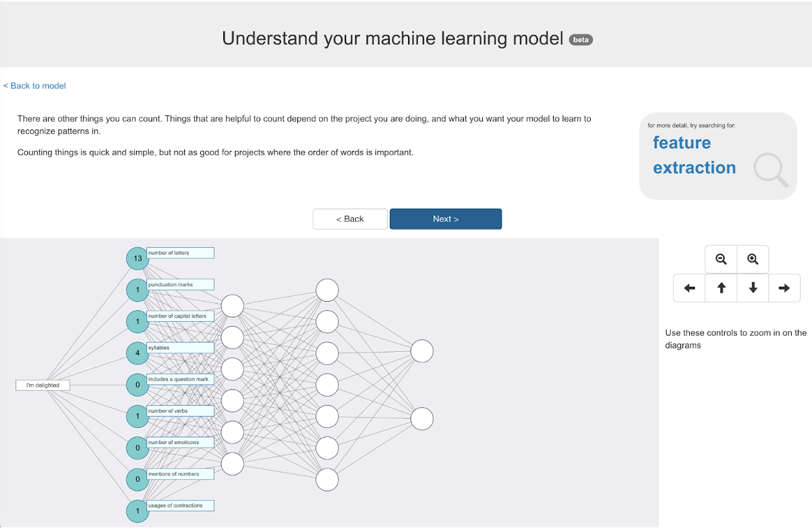Screen dimensions: 812x528
Task: Click the zoom out magnifier icon
Action: (x=721, y=259)
